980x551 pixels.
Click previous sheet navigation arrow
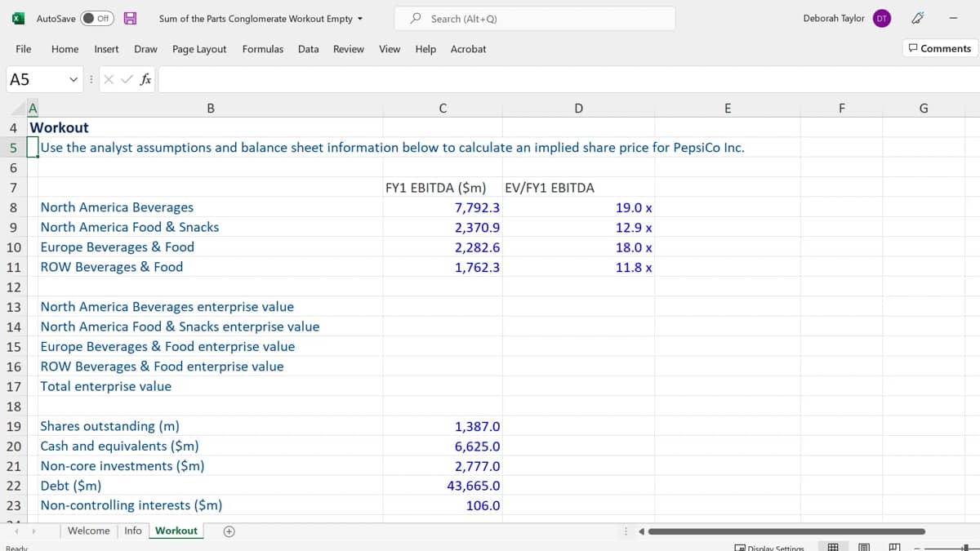coord(17,531)
